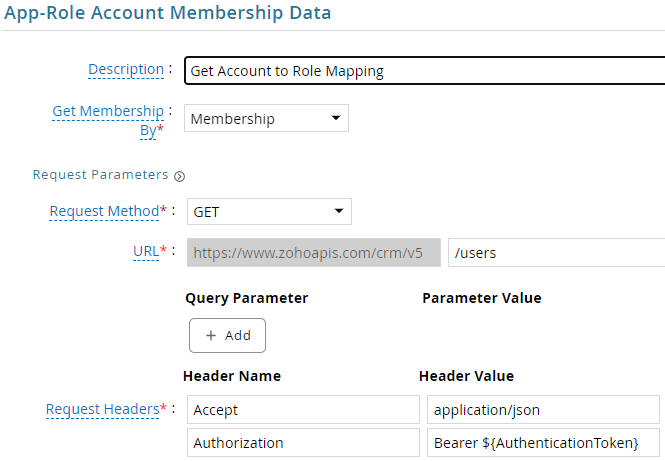This screenshot has width=665, height=461.
Task: Click the App-Role Account Membership Data title
Action: point(168,13)
